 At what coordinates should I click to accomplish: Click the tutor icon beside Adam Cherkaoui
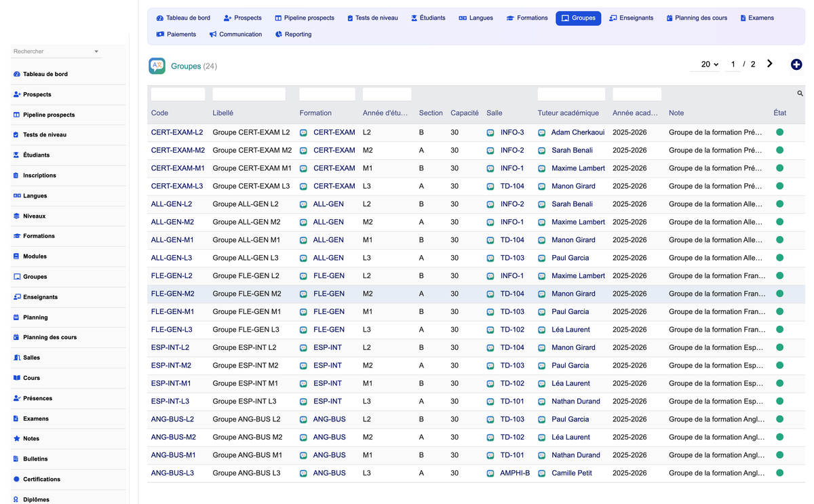[x=541, y=133]
